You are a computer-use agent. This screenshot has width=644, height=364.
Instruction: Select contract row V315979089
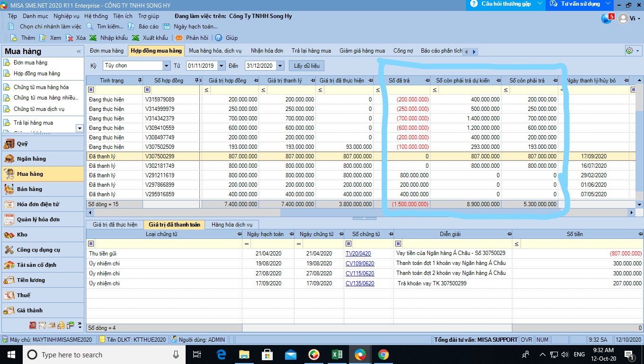coord(360,100)
